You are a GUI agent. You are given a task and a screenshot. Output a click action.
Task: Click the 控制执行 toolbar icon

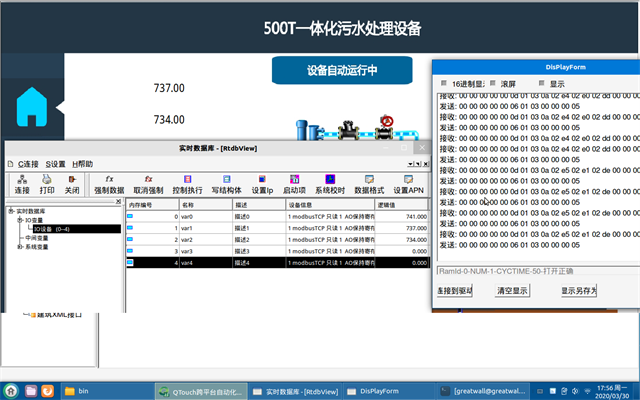187,179
